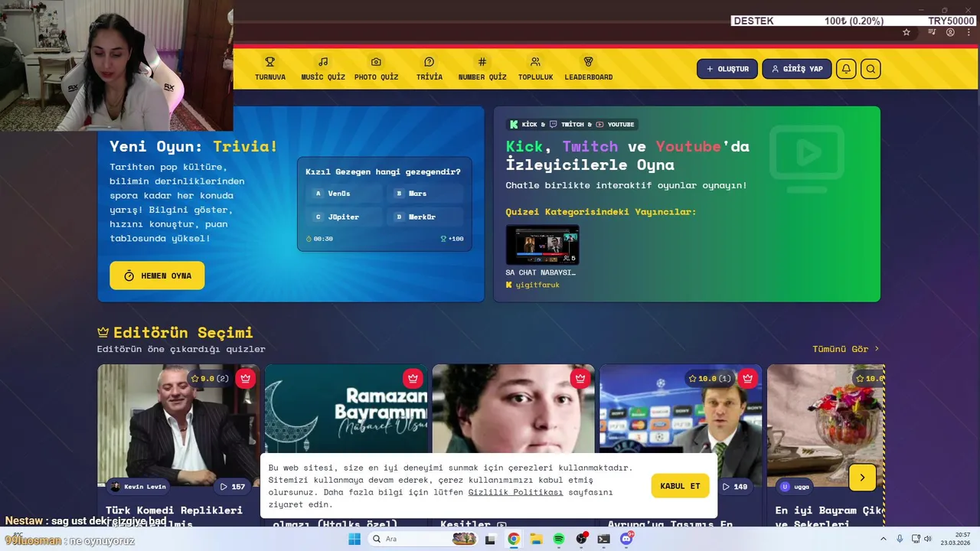Click the 10.0 (1) star rating badge
The height and width of the screenshot is (551, 980).
pyautogui.click(x=708, y=379)
